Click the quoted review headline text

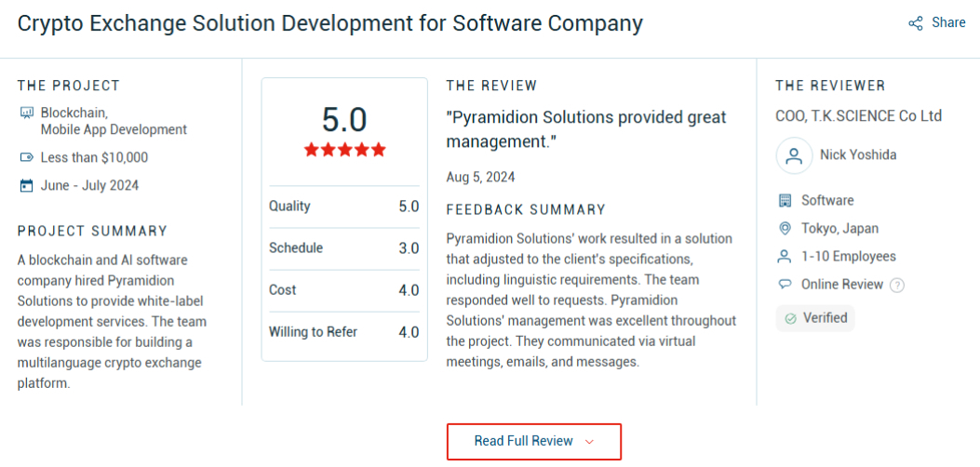click(586, 129)
